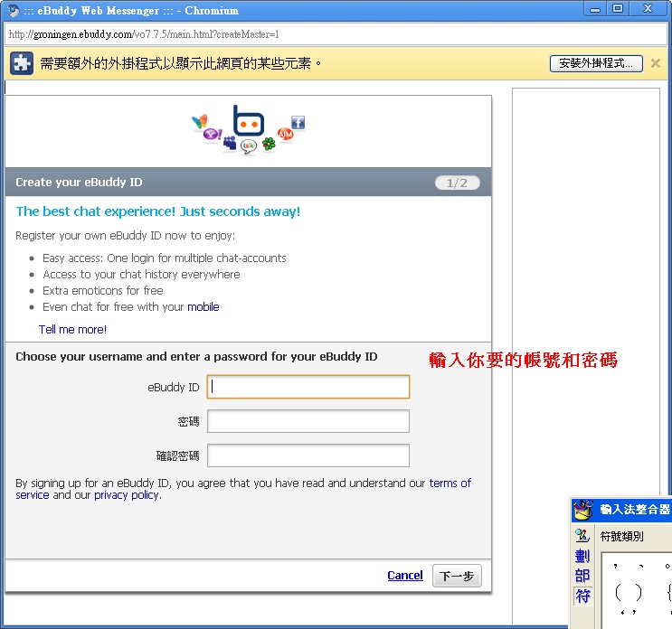Click the 安裝外掛程式 install plugin button
Viewport: 672px width, 629px height.
[596, 63]
